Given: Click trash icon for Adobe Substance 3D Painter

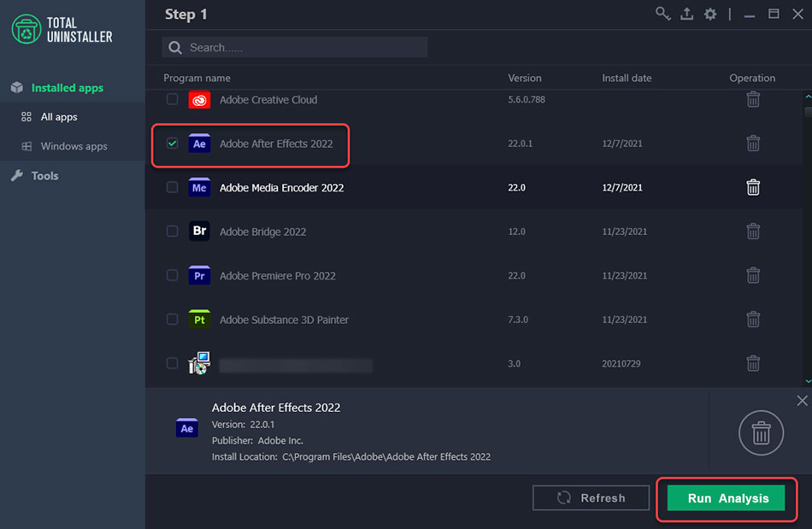Looking at the screenshot, I should coord(753,319).
